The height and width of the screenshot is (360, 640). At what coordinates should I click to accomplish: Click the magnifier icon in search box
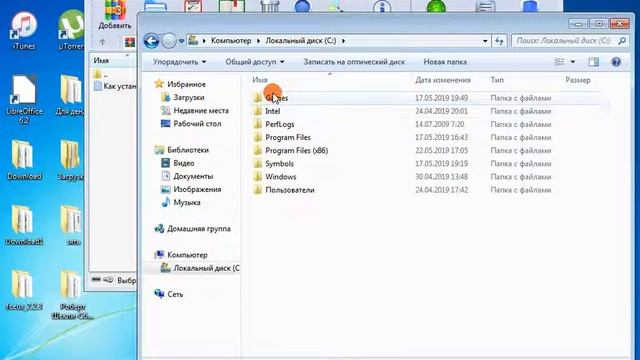pyautogui.click(x=622, y=41)
